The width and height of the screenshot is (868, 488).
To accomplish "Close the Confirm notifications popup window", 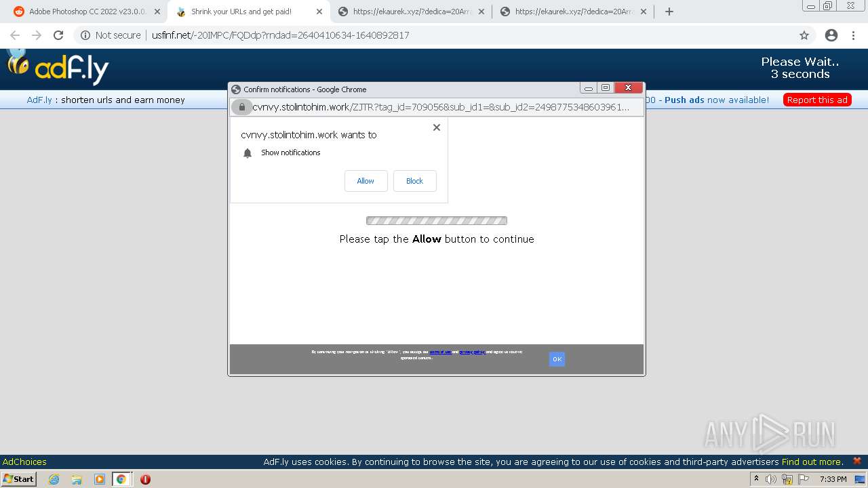I will (x=628, y=88).
